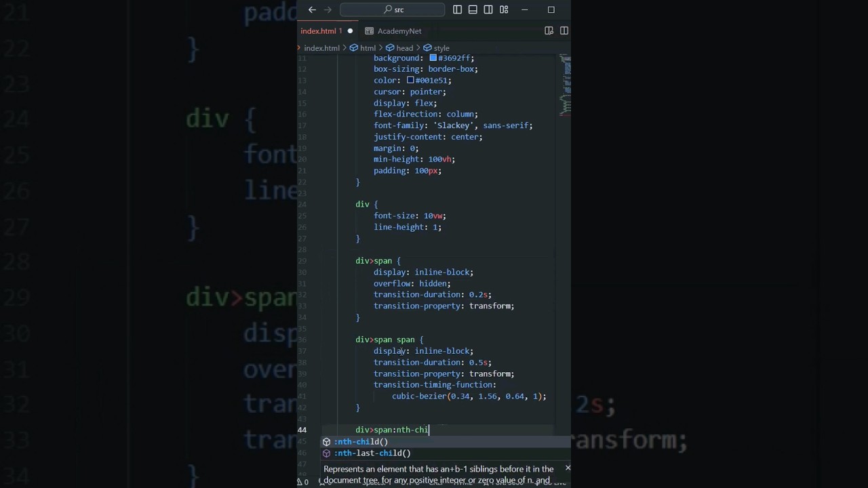This screenshot has height=488, width=868.
Task: Go forward using the right arrow
Action: [x=328, y=9]
